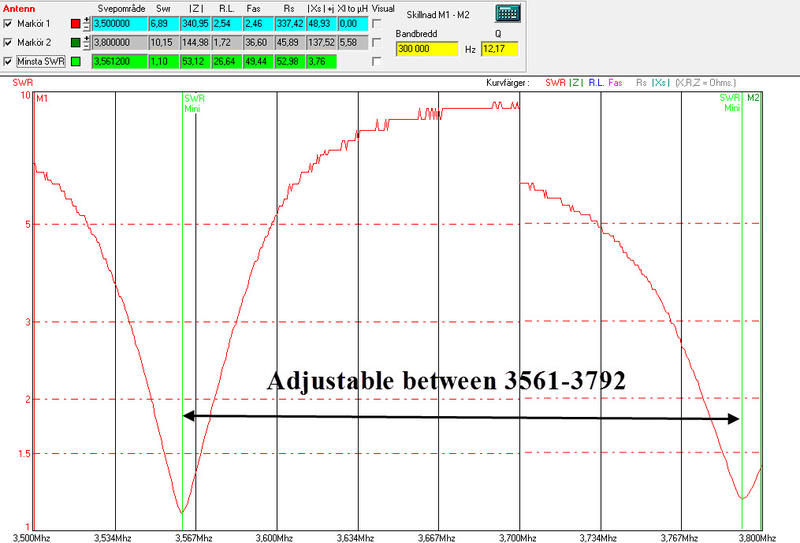Screen dimensions: 800x543
Task: Click the 3,600Mhz axis label
Action: 274,538
